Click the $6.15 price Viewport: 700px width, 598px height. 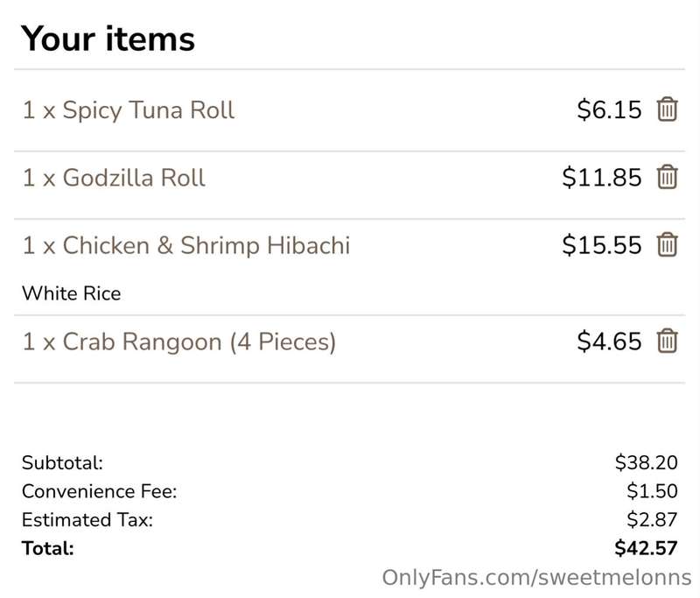(609, 110)
